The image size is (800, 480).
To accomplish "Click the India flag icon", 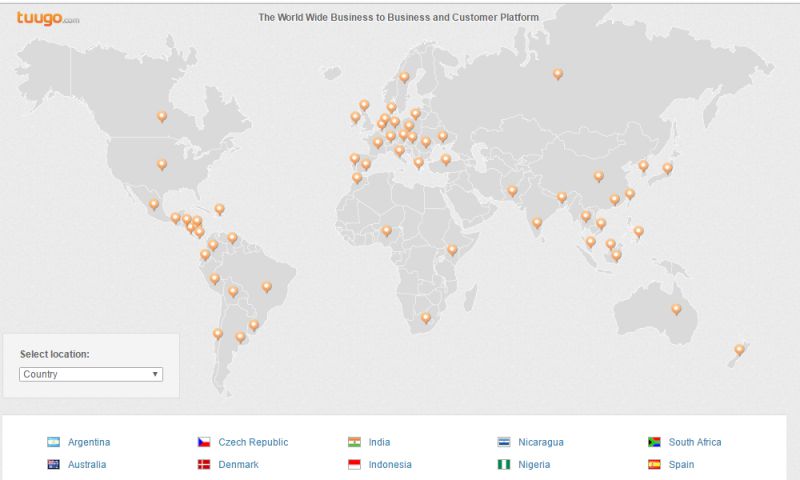I will tap(355, 442).
